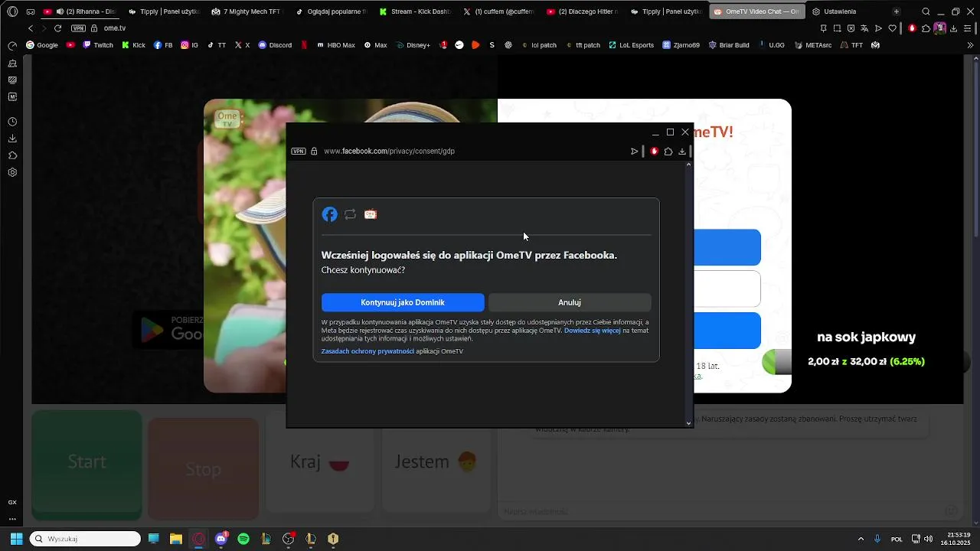
Task: Open Opera easy setup menu icon
Action: point(968,28)
